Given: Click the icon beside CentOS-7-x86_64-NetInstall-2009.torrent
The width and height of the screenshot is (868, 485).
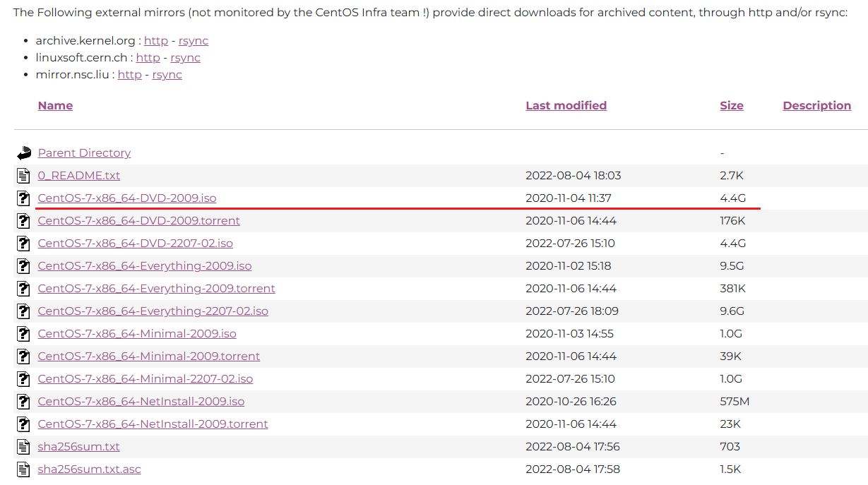Looking at the screenshot, I should point(24,424).
